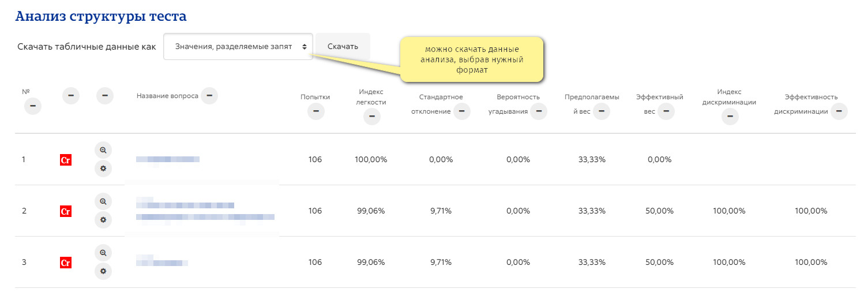Hide the № column
The image size is (868, 292).
point(32,106)
